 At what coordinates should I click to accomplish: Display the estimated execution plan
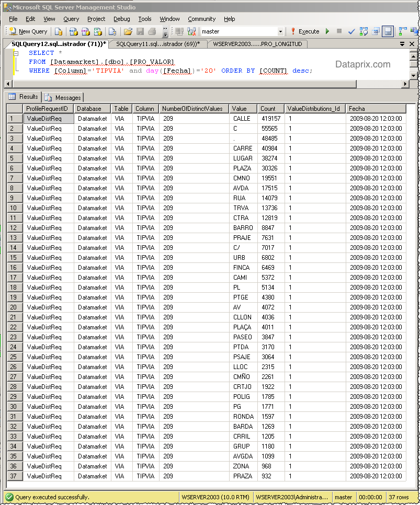click(x=364, y=31)
